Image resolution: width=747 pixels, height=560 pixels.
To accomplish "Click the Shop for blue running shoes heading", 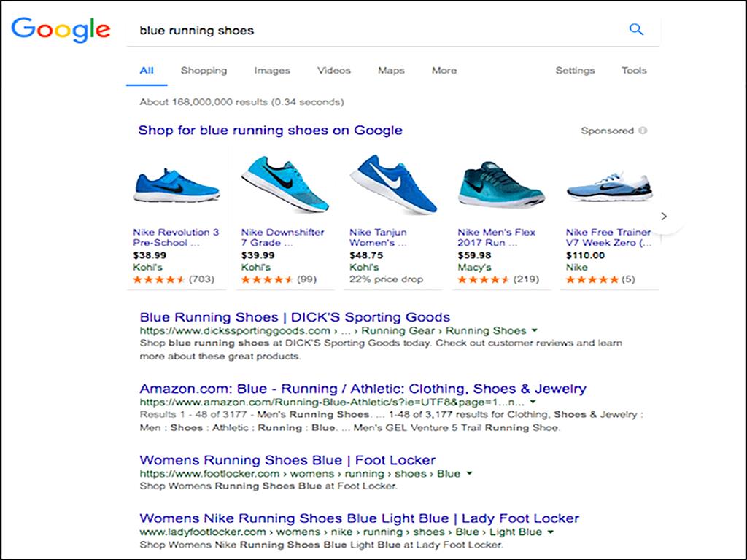I will coord(269,131).
